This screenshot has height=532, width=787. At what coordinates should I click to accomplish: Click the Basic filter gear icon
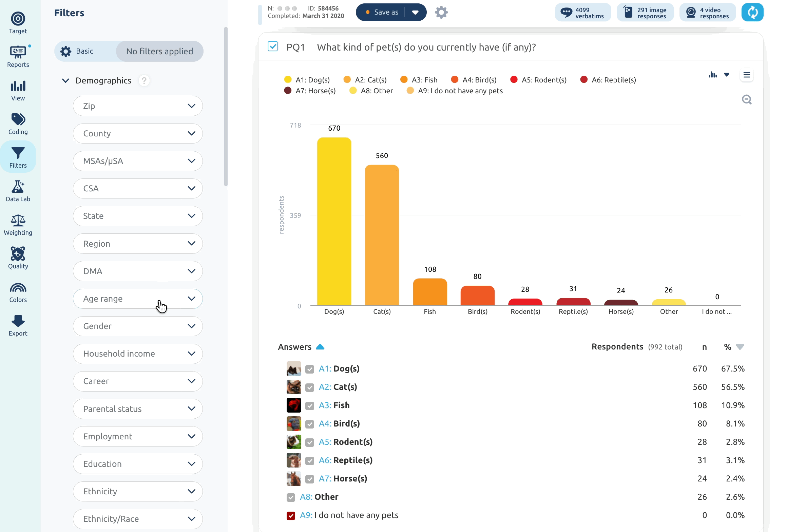65,51
